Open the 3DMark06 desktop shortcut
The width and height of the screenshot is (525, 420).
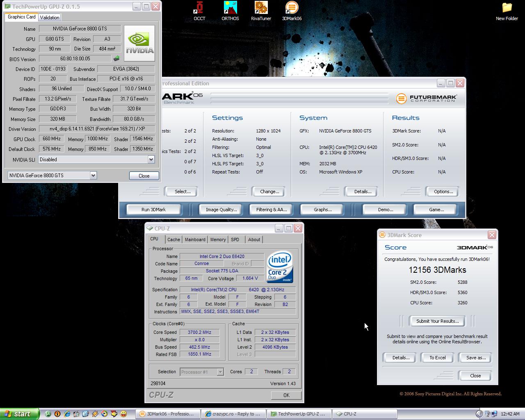point(292,11)
